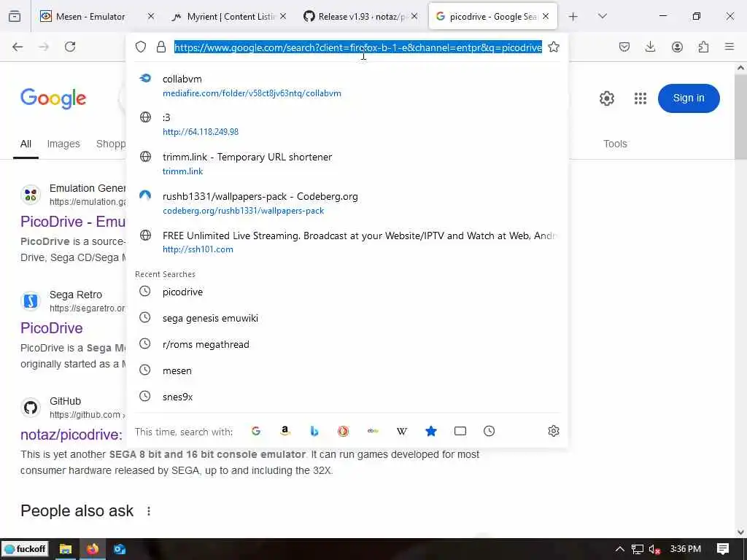Choose the rushb1331/wallpapers-pack Codeberg suggestion
This screenshot has height=560, width=747.
click(x=347, y=203)
